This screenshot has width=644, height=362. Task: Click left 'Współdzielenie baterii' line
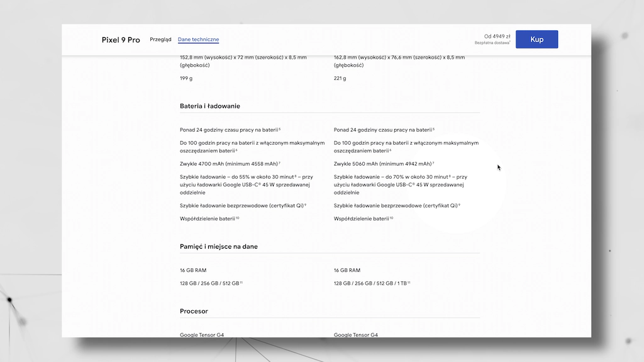click(209, 218)
